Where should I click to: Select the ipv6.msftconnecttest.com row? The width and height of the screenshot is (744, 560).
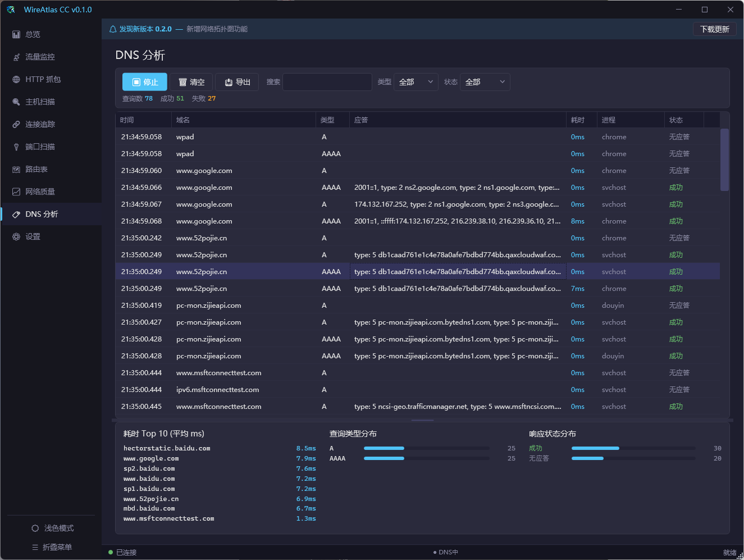pos(418,390)
